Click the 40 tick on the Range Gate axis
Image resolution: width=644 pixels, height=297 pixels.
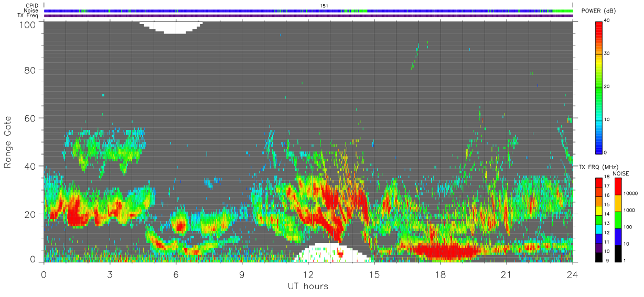[x=30, y=167]
